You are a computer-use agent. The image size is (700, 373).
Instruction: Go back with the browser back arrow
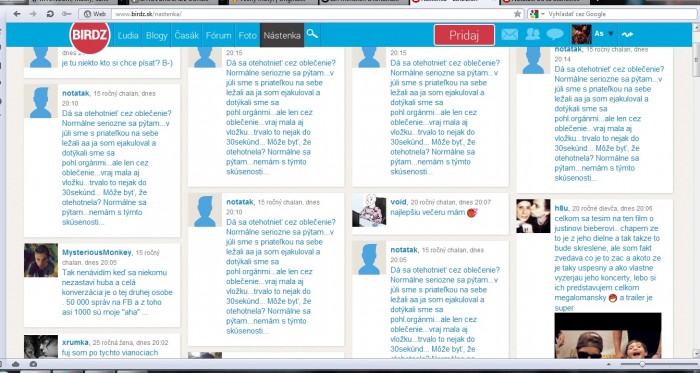pos(17,14)
